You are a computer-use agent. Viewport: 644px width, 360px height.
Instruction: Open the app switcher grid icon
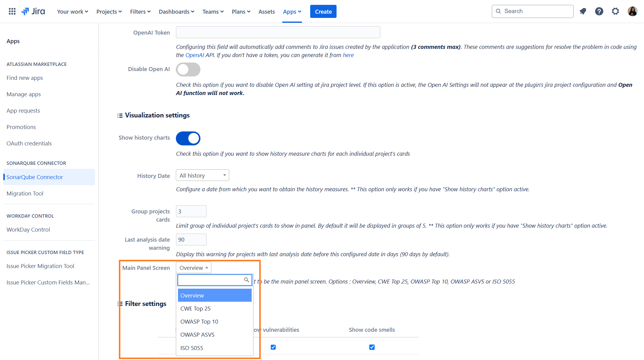tap(12, 12)
